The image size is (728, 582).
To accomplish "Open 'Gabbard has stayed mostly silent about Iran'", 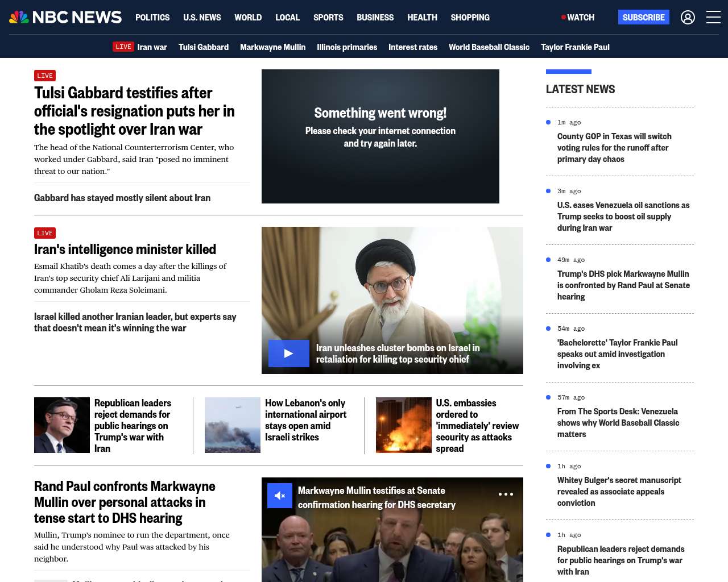I will (x=122, y=198).
